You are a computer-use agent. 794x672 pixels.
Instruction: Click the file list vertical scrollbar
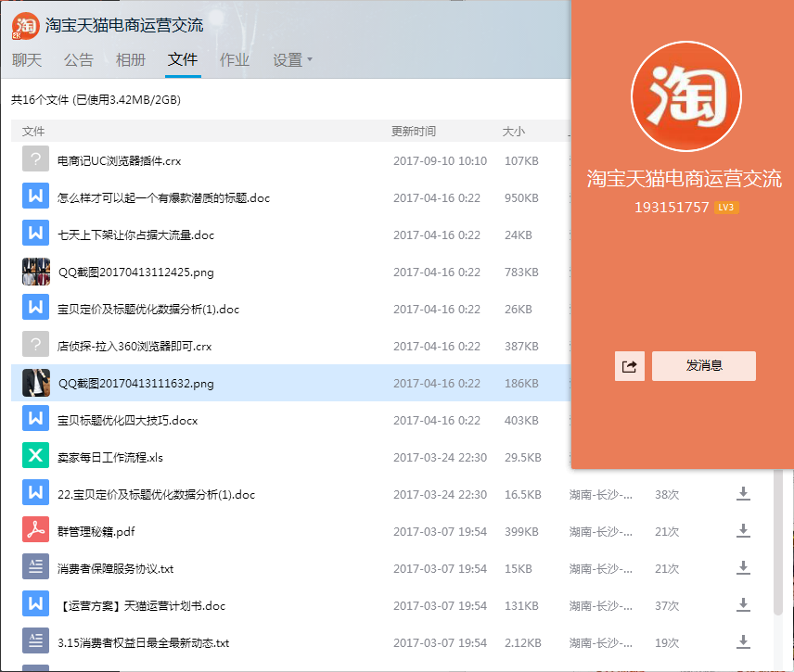779,541
